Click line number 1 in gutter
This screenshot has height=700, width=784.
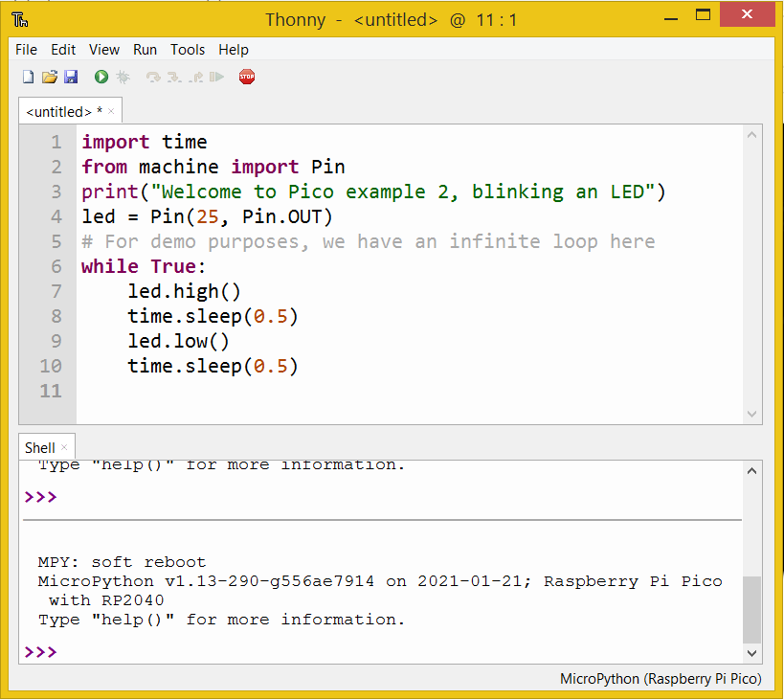tap(56, 142)
